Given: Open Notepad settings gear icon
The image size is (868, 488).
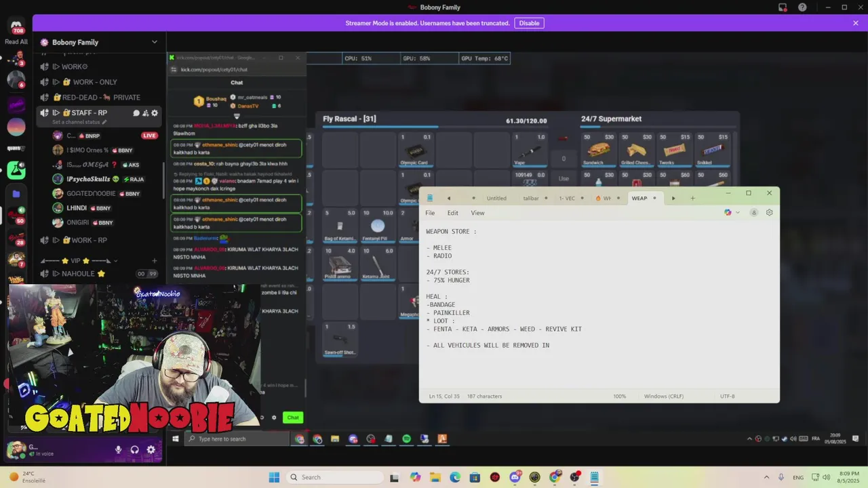Looking at the screenshot, I should tap(769, 213).
